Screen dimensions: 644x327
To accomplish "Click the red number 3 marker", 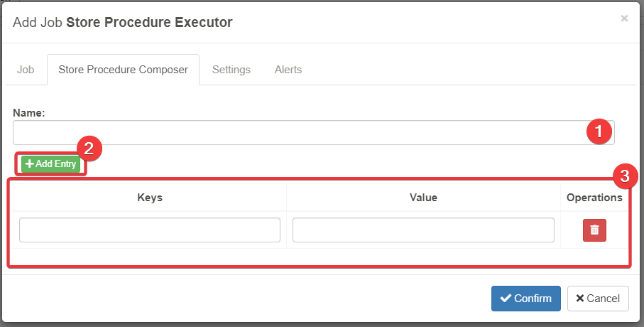I will point(625,176).
